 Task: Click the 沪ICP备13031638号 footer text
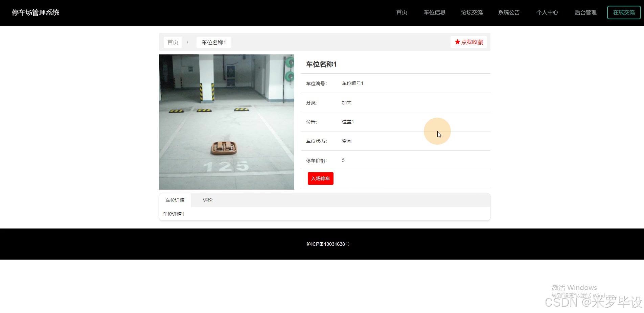pyautogui.click(x=328, y=244)
